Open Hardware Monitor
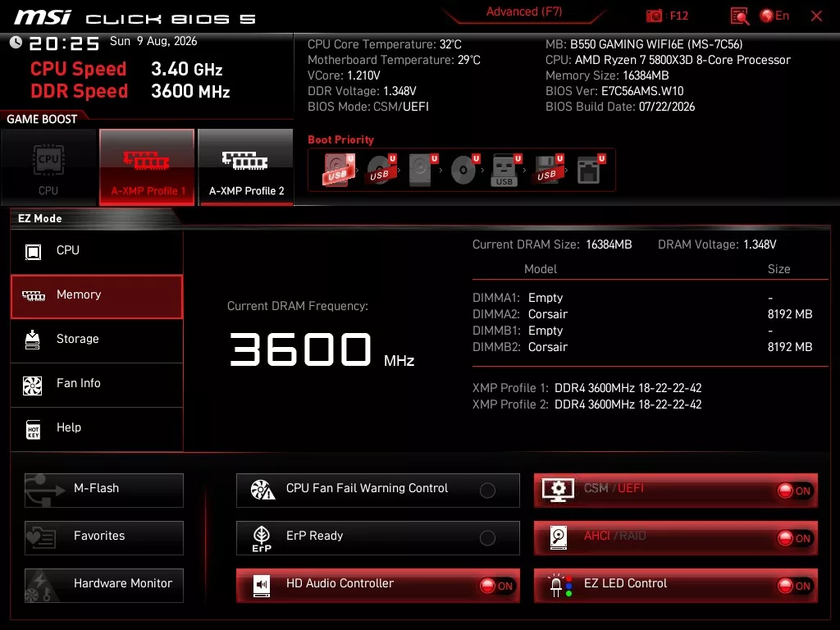Screen dimensions: 840x630 pos(104,585)
